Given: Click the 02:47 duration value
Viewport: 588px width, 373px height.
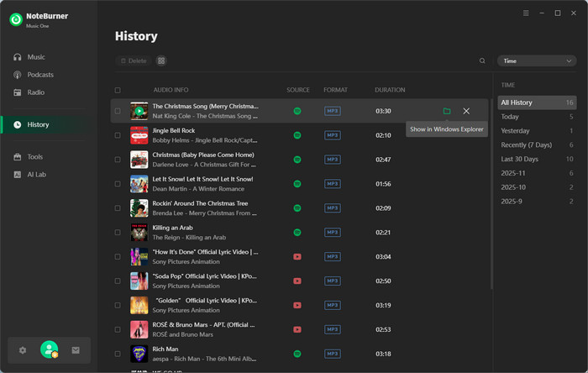Looking at the screenshot, I should click(383, 160).
